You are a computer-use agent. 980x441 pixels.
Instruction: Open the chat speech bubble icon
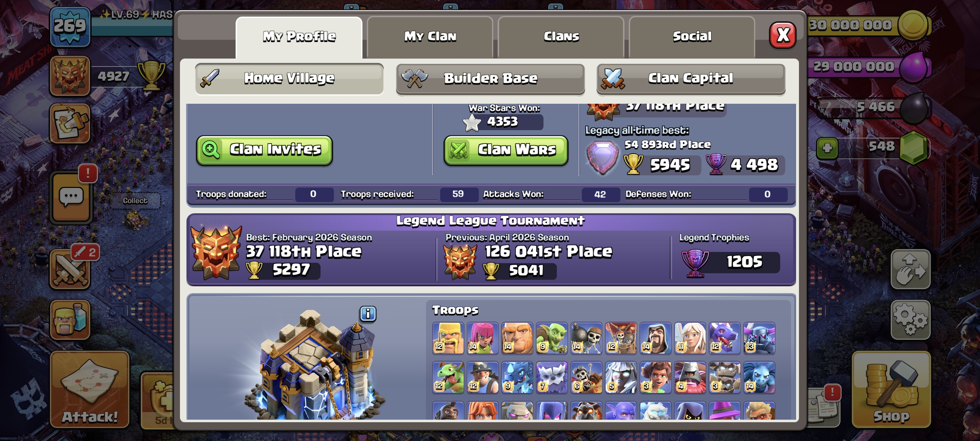click(x=71, y=197)
